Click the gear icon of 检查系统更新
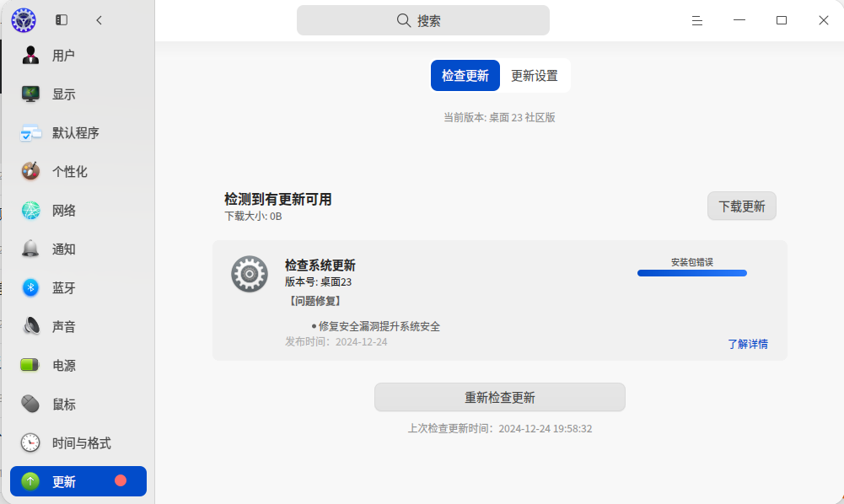Screen dimensions: 844x504 pos(250,274)
